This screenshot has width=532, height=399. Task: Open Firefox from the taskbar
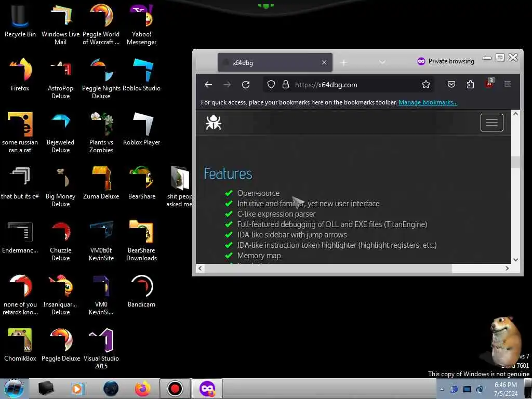143,389
